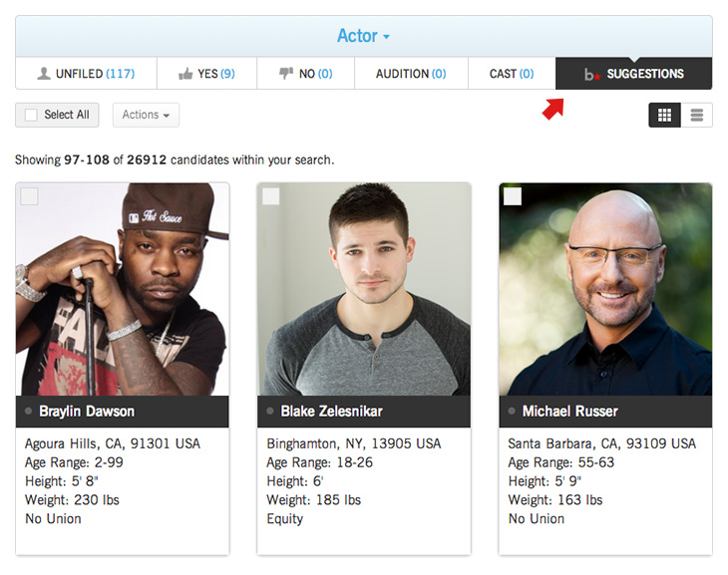Click the Backstage logo icon beside SUGGESTIONS

[x=592, y=74]
